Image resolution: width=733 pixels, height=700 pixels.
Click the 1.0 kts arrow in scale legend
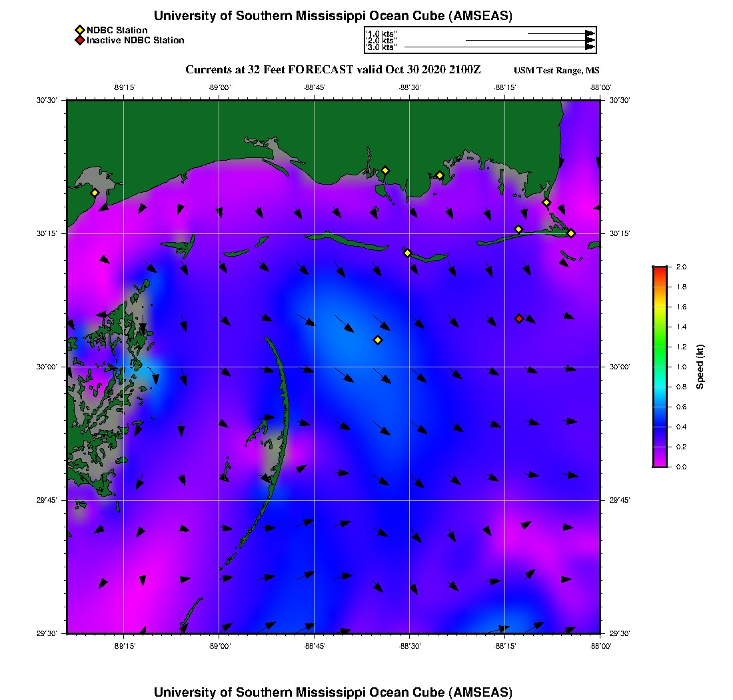(560, 33)
